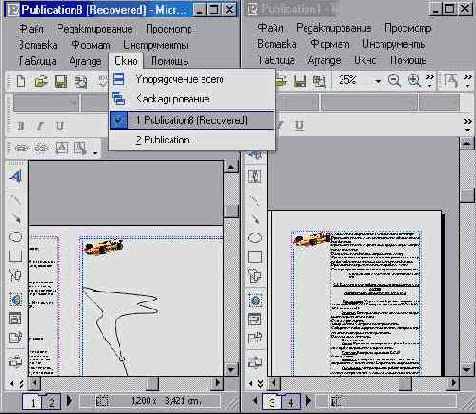476x414 pixels.
Task: Click the Zoom out magnifier icon
Action: pyautogui.click(x=394, y=81)
